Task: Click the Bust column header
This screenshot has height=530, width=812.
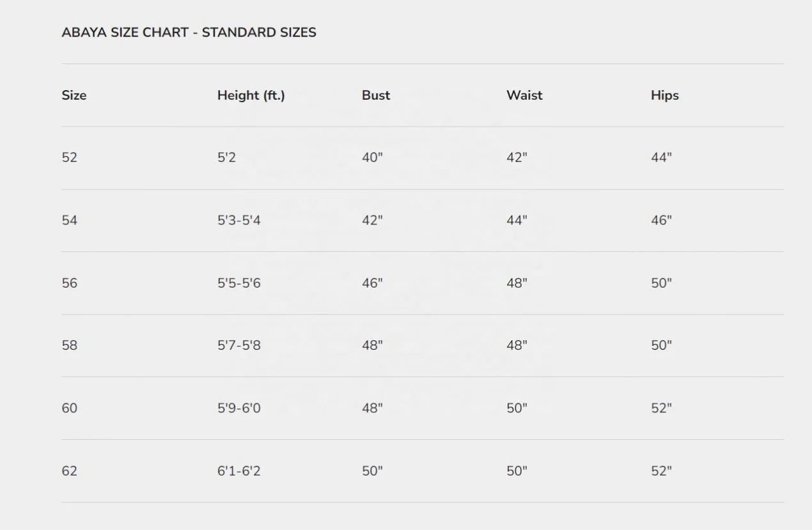Action: (x=375, y=95)
